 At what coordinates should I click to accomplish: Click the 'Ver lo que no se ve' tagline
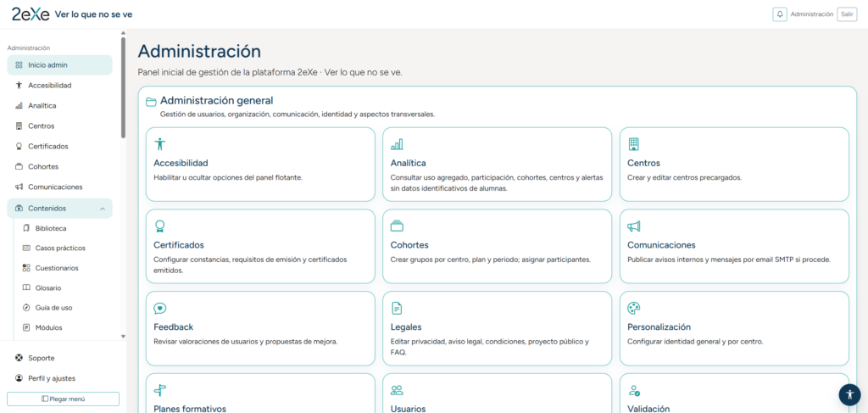93,14
